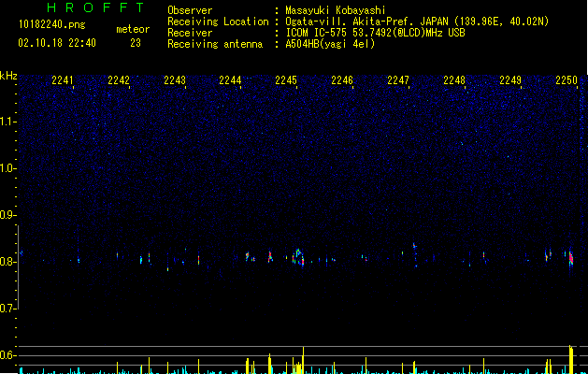
Task: Click the 2247 time marker
Action: coord(398,80)
